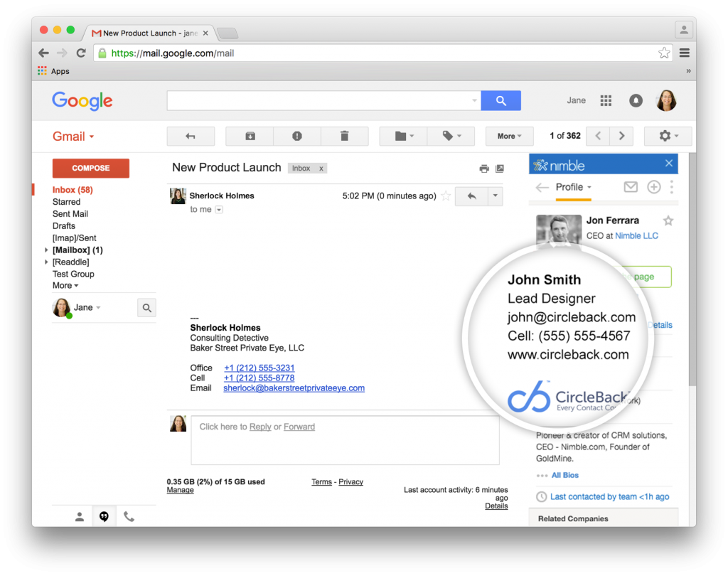This screenshot has height=576, width=728.
Task: Mark the email as spam
Action: [296, 136]
